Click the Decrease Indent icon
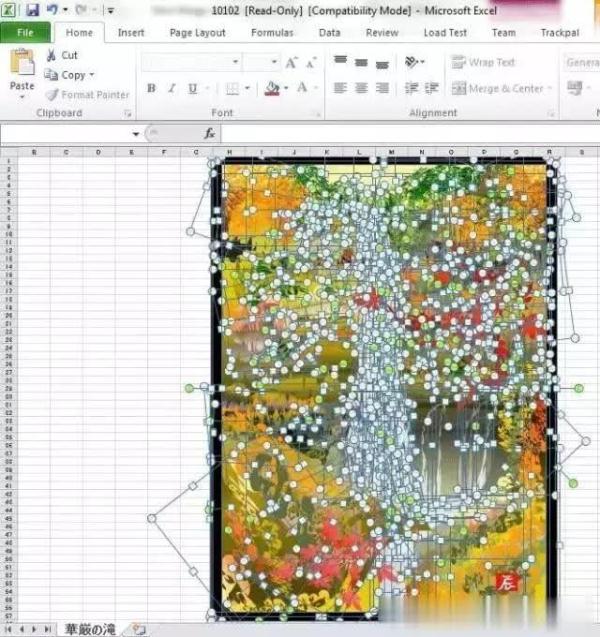 tap(411, 88)
